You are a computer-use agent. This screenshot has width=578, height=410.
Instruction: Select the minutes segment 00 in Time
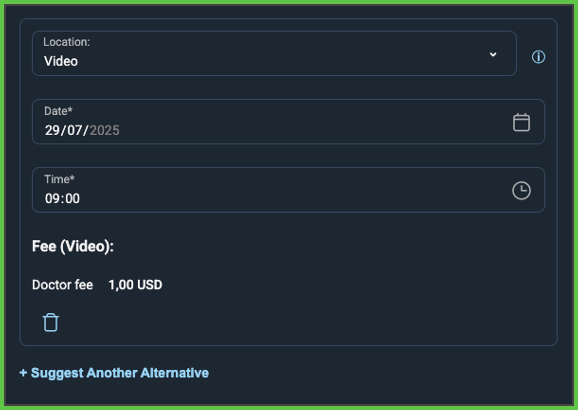pyautogui.click(x=72, y=198)
